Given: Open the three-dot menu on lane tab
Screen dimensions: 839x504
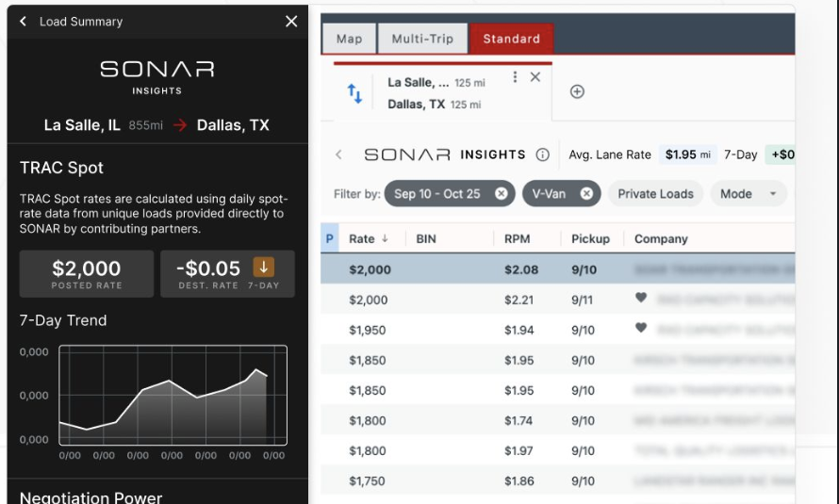Looking at the screenshot, I should click(x=515, y=77).
